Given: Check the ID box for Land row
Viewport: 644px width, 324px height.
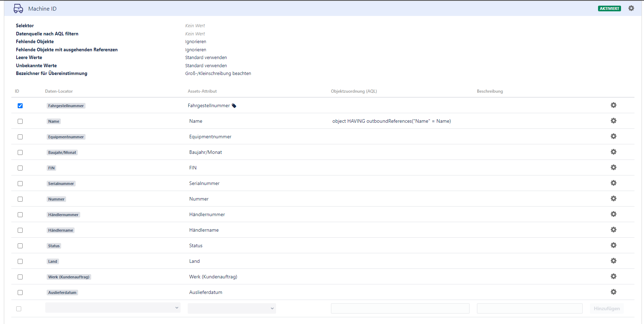Looking at the screenshot, I should (x=20, y=261).
